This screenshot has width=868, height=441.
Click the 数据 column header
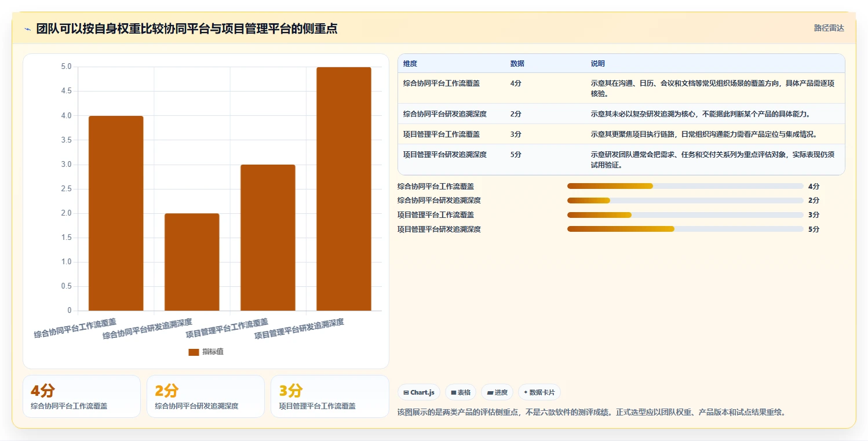tap(517, 63)
